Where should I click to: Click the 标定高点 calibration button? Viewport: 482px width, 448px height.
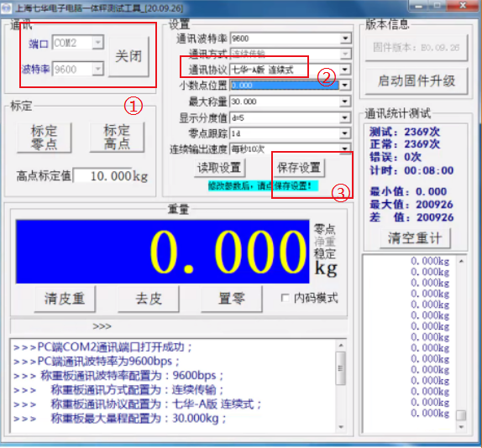click(117, 137)
